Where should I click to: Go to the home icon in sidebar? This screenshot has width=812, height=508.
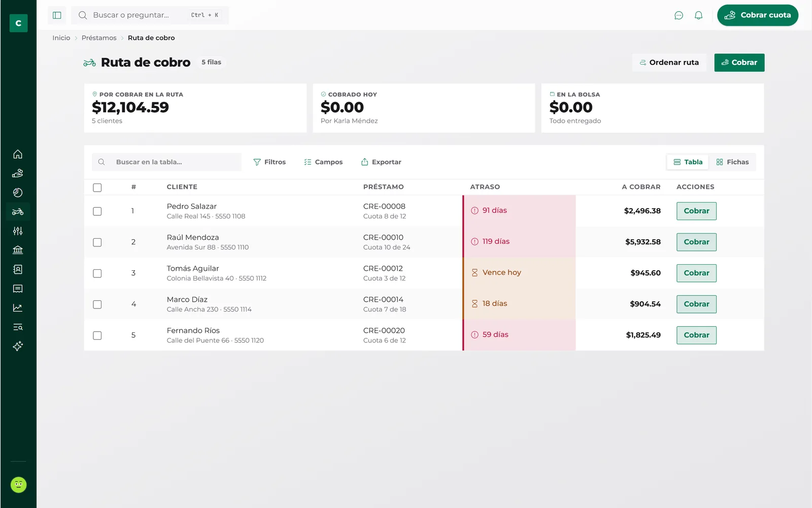(x=18, y=154)
